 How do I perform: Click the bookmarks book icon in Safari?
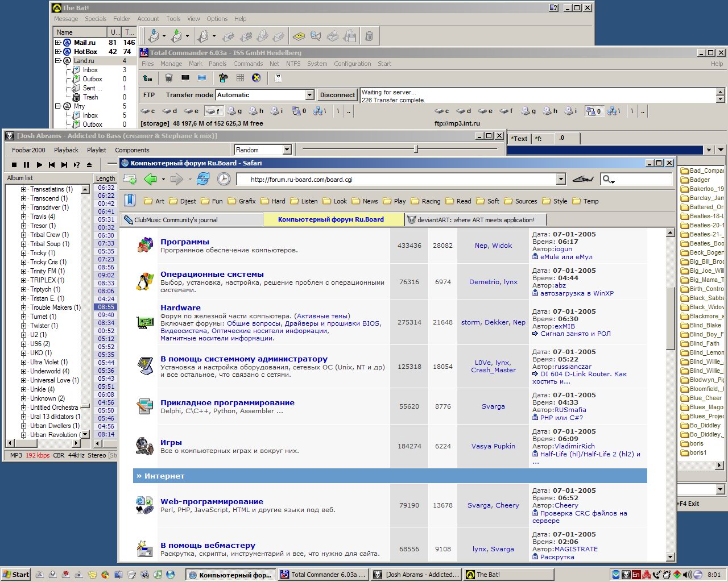130,200
